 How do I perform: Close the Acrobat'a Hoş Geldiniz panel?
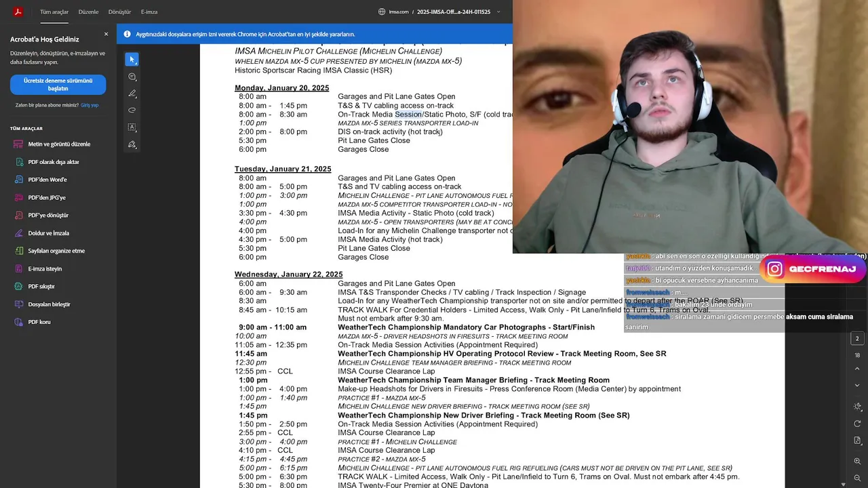click(x=106, y=34)
